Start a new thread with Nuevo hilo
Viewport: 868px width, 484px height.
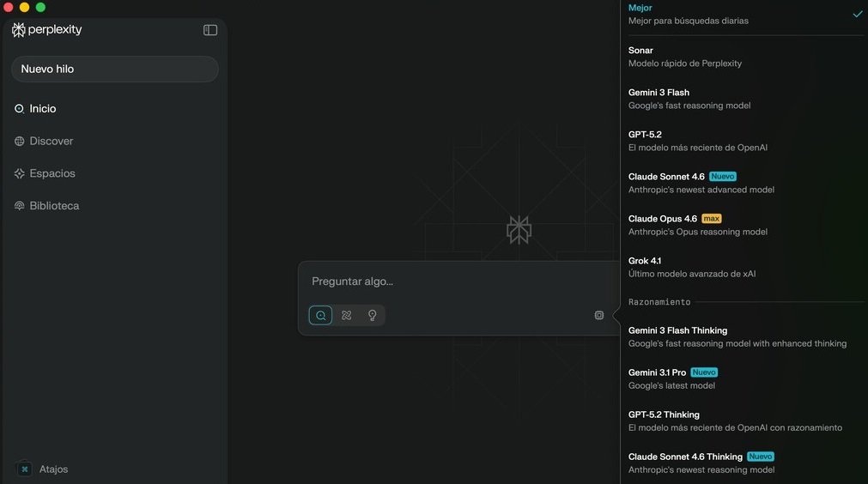(x=114, y=70)
